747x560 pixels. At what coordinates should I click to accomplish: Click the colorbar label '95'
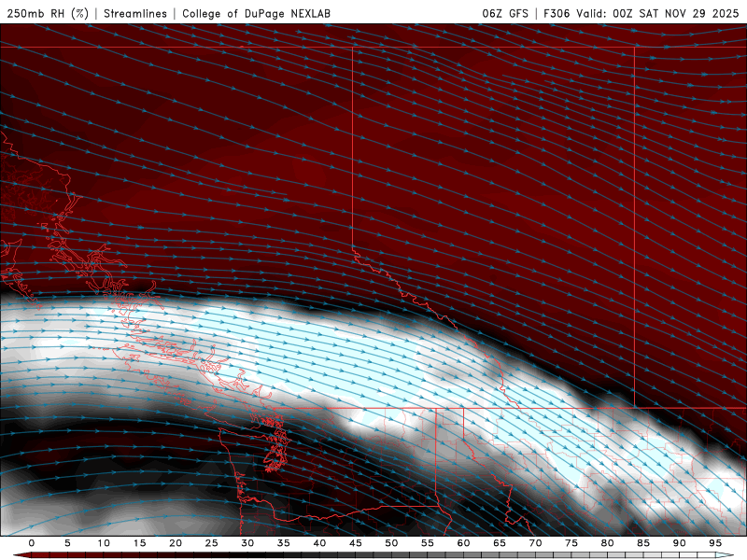pos(715,543)
